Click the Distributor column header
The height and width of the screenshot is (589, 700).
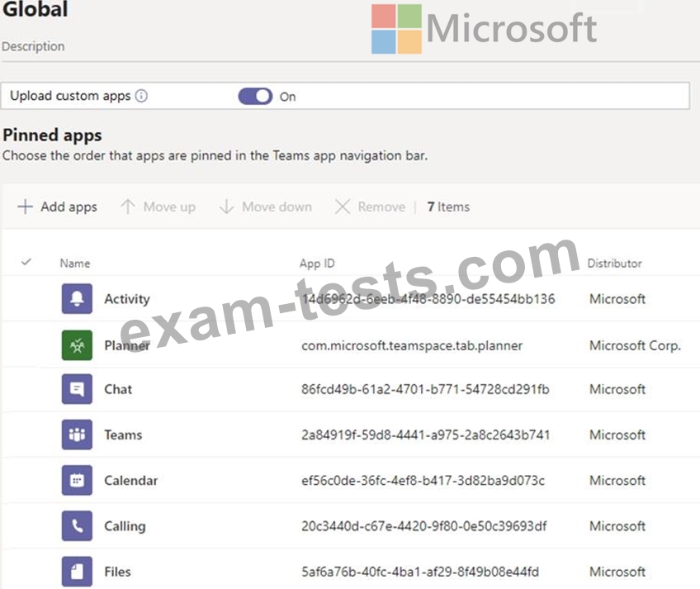point(614,264)
